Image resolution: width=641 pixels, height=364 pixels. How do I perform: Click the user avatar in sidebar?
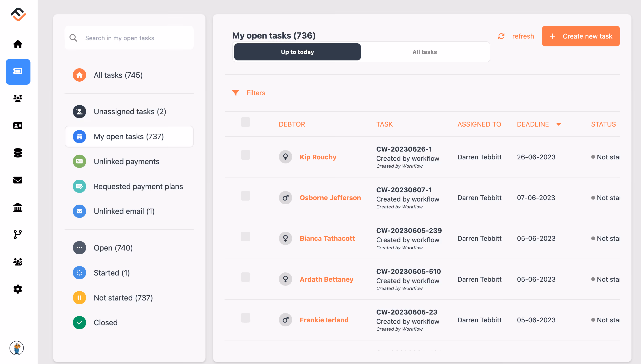tap(17, 348)
